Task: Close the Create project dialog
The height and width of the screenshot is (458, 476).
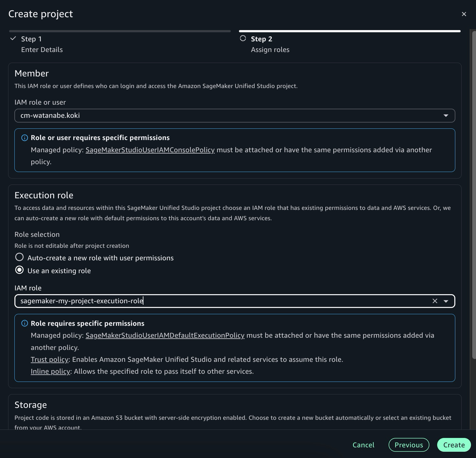Action: [x=464, y=14]
